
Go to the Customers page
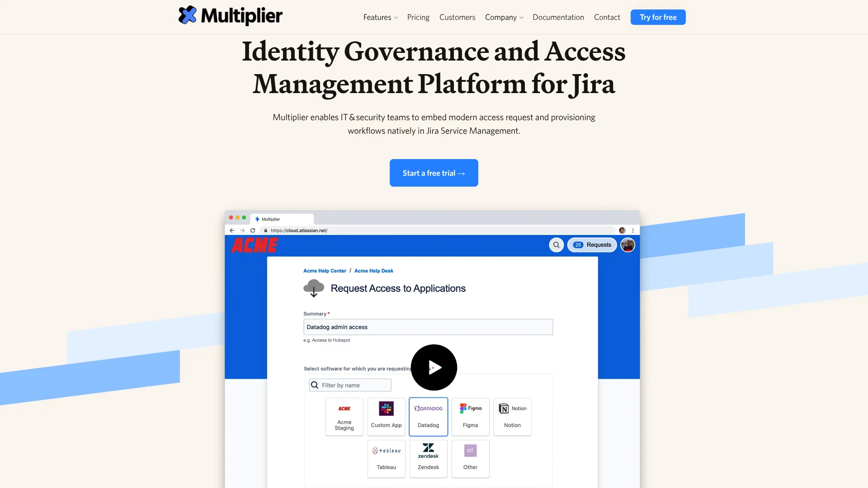pos(457,17)
